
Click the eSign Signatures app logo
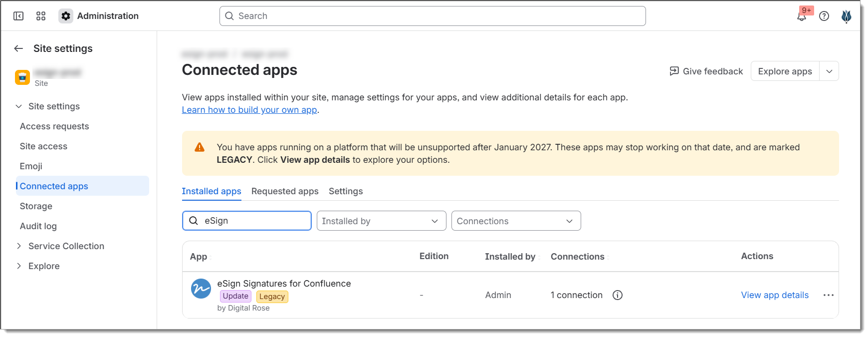coord(201,289)
